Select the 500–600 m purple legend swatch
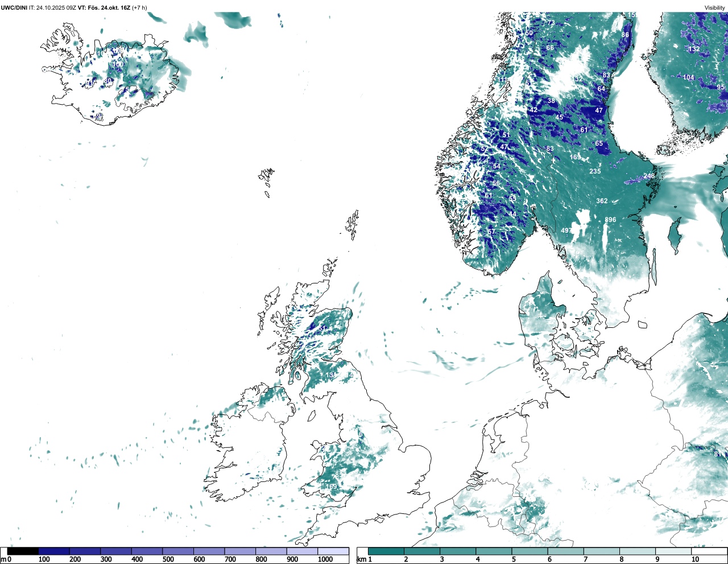The height and width of the screenshot is (564, 728). [x=178, y=551]
